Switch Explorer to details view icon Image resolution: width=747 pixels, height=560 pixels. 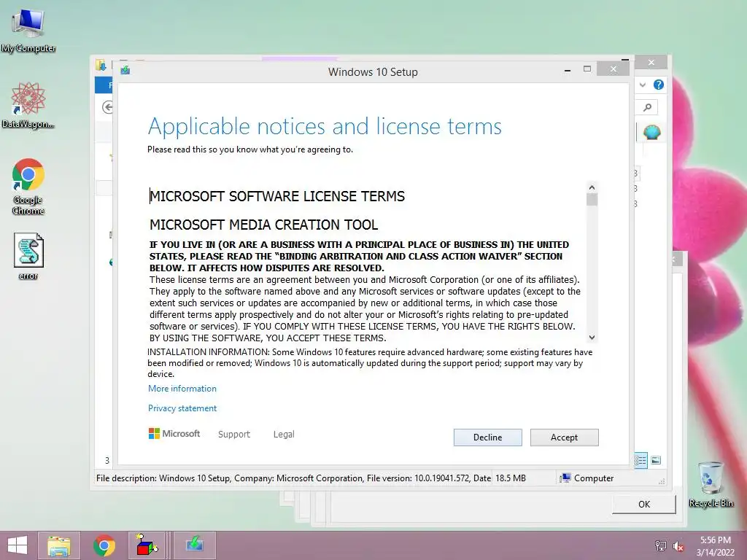click(640, 460)
